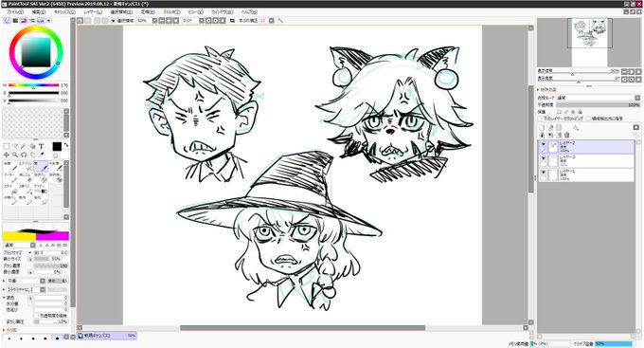
Task: Enable 領域検出元に指定 option
Action: coord(588,119)
